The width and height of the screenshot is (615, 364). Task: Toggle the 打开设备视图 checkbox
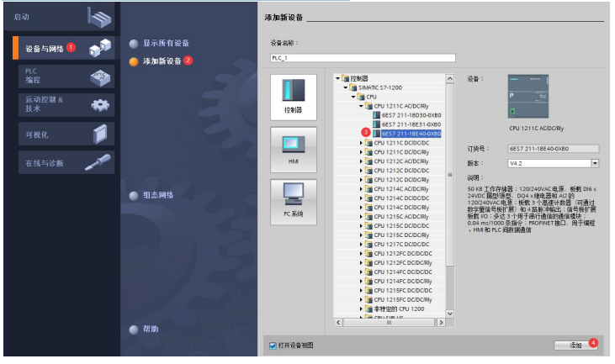coord(273,346)
